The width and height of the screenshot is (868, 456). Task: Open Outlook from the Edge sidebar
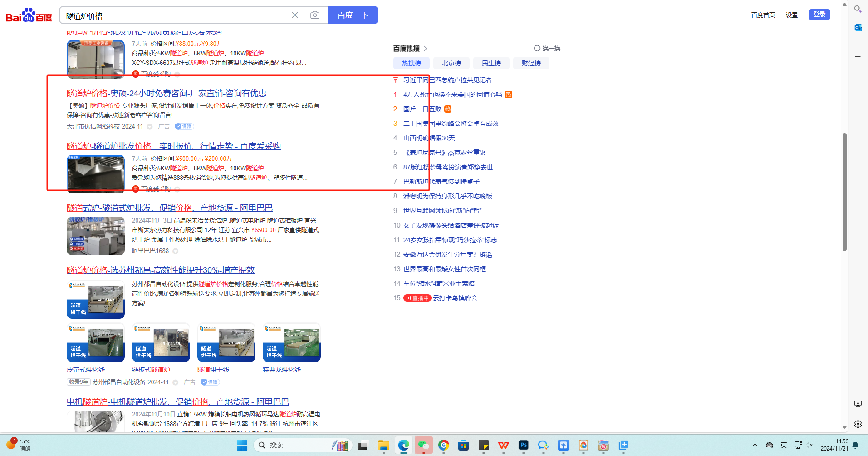click(x=858, y=28)
